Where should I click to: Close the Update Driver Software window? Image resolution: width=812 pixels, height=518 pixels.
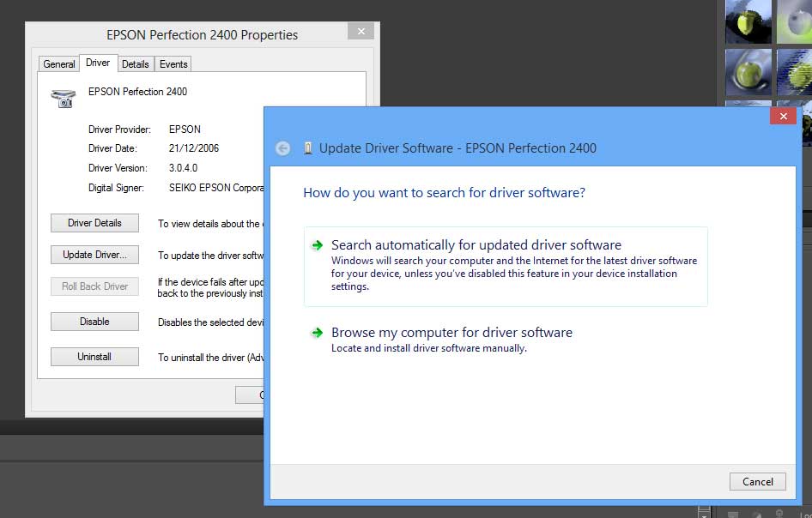pyautogui.click(x=783, y=117)
